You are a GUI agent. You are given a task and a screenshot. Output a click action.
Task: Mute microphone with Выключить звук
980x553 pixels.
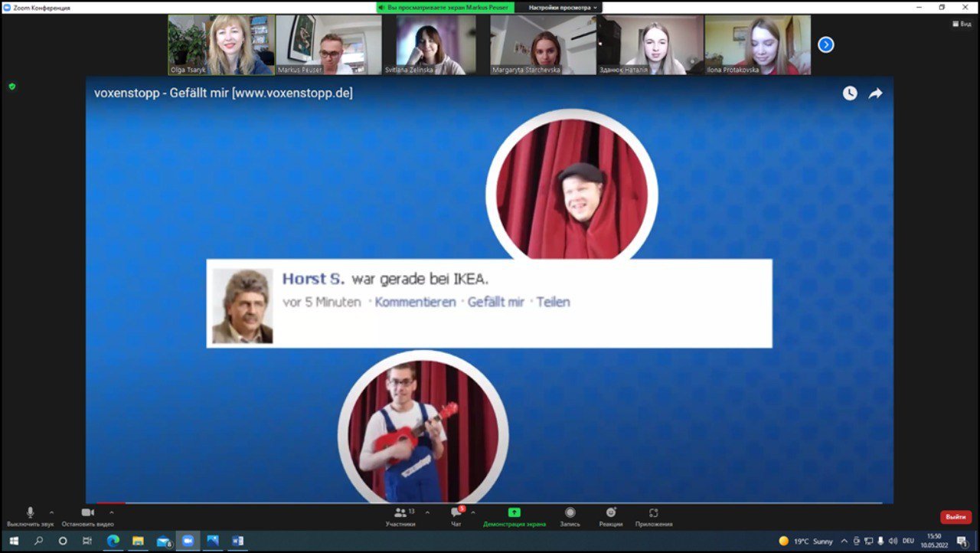pyautogui.click(x=30, y=517)
